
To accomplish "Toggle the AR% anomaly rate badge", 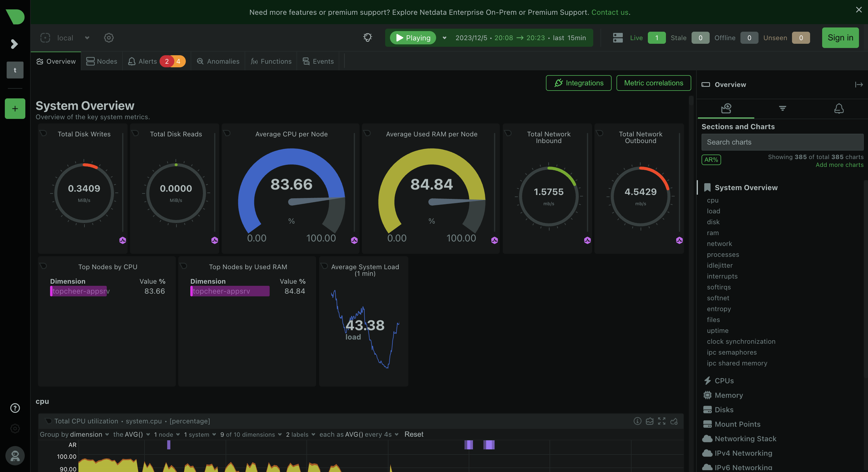I will click(x=711, y=159).
